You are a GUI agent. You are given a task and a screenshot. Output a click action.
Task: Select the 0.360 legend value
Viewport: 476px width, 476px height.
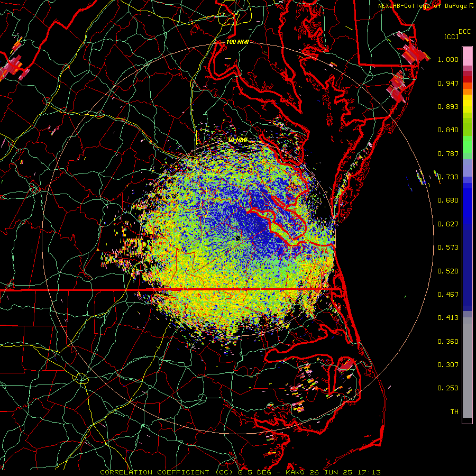[448, 342]
